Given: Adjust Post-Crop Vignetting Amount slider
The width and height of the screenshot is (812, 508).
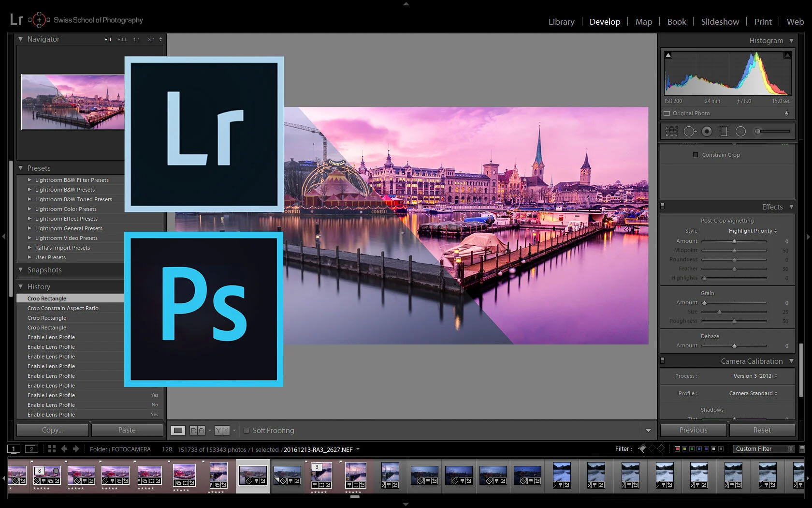Looking at the screenshot, I should (734, 241).
